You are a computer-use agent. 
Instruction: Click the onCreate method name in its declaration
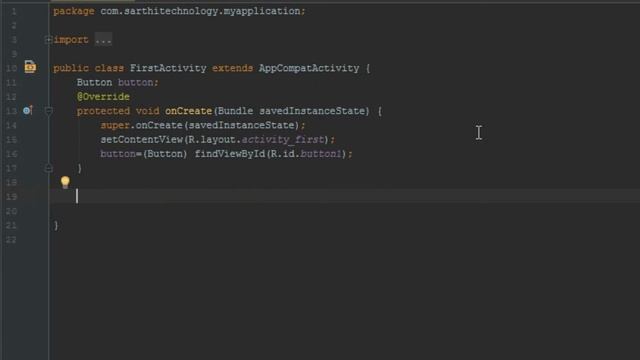click(x=189, y=111)
